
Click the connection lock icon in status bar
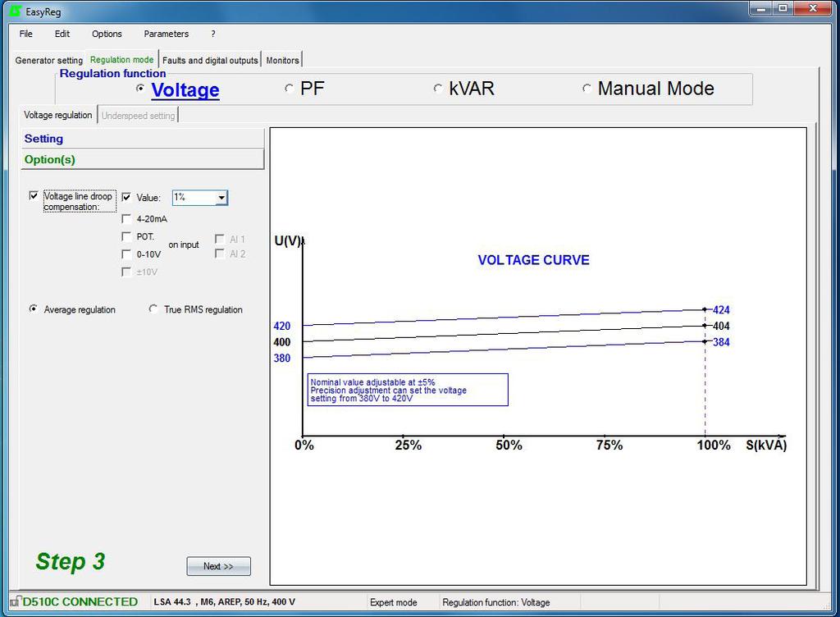coord(16,601)
